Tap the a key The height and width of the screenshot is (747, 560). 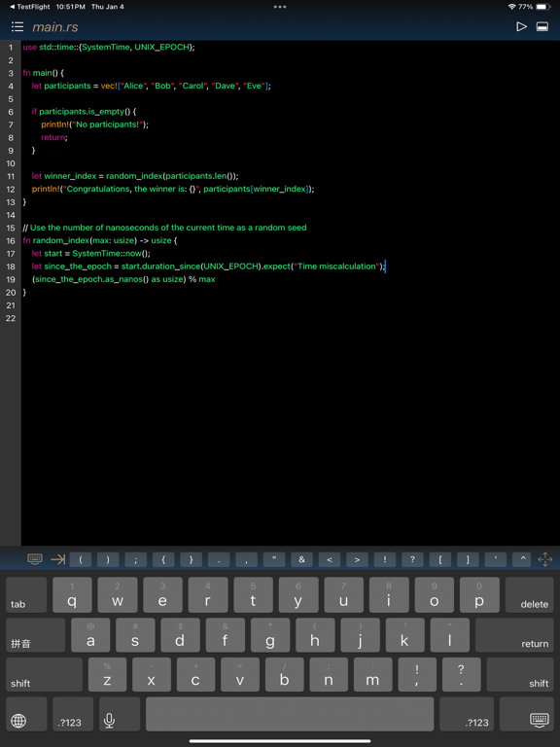coord(90,635)
